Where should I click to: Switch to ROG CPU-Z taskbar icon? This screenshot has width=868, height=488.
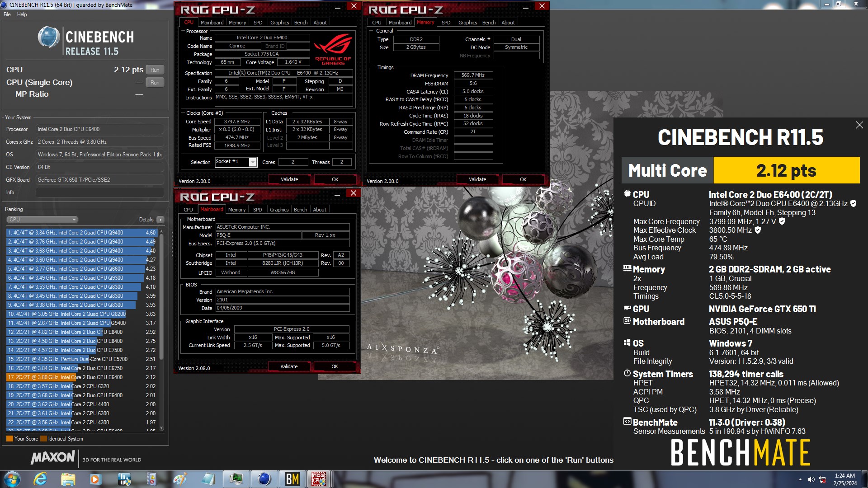(319, 479)
